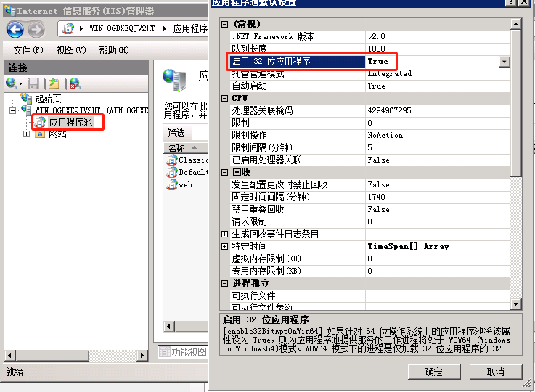The width and height of the screenshot is (535, 392).
Task: Click the server icon in address bar
Action: tap(68, 28)
